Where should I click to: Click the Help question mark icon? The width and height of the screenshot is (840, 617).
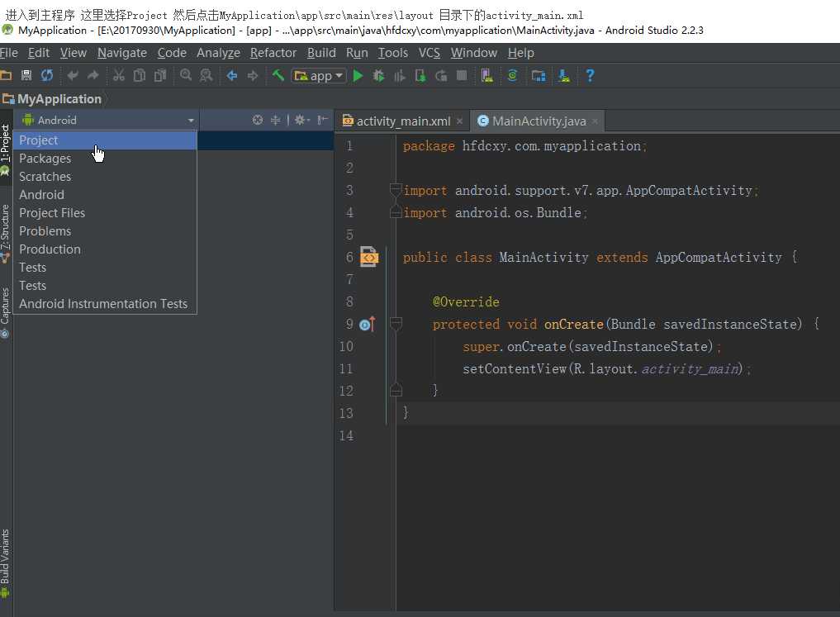click(590, 75)
